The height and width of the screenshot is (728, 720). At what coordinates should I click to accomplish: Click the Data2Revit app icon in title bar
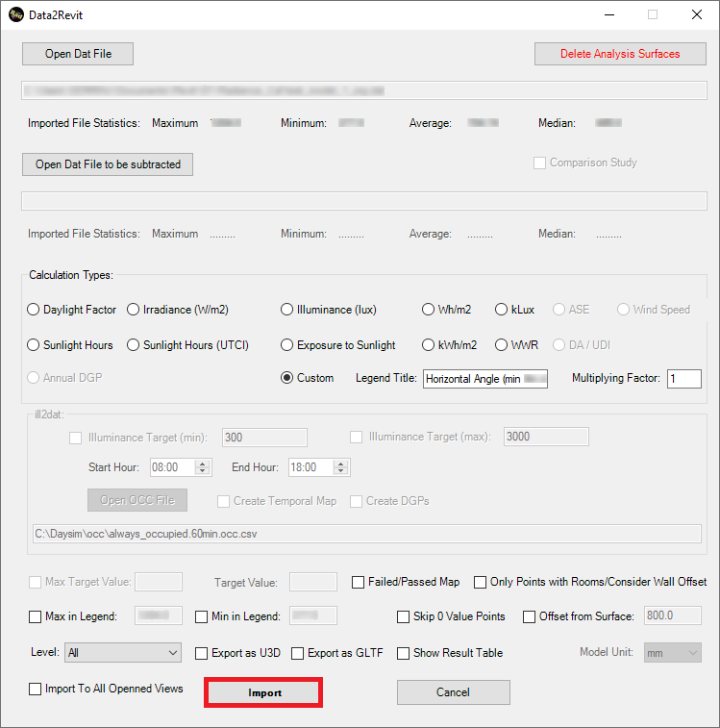click(16, 14)
